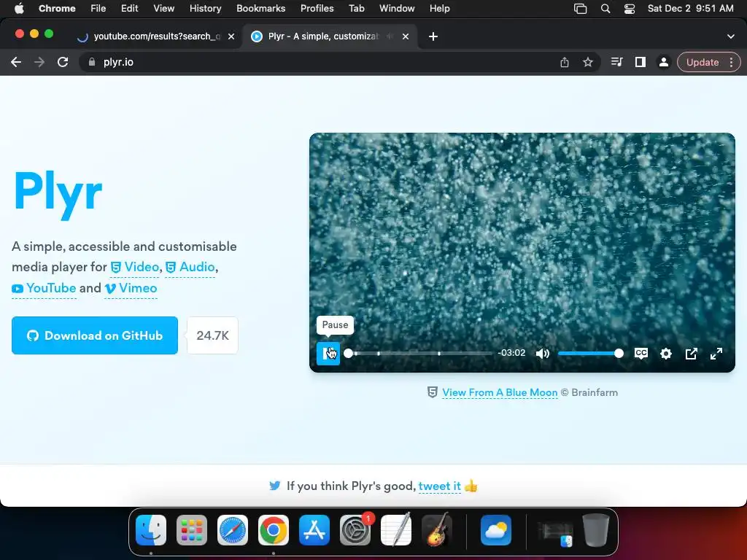Click the share page icon in address bar

click(x=565, y=63)
